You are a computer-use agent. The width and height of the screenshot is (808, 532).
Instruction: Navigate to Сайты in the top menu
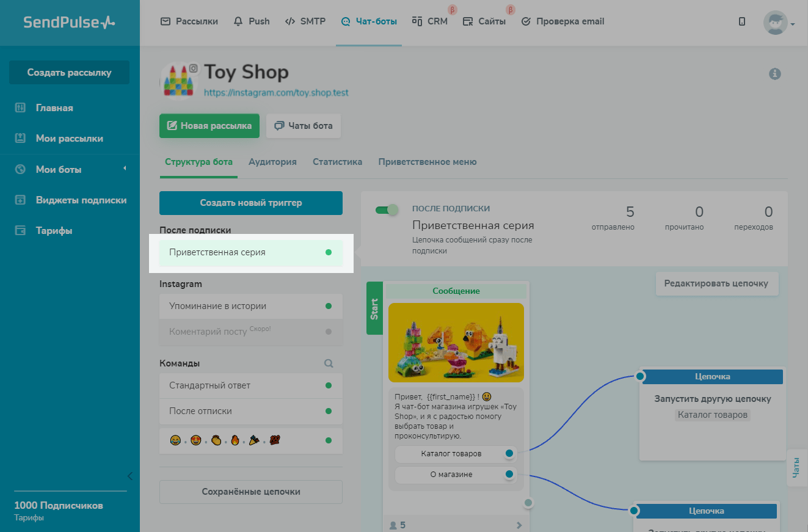484,21
